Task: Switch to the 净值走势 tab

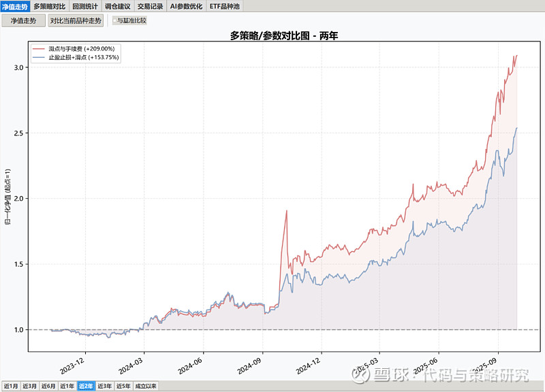Action: click(15, 6)
